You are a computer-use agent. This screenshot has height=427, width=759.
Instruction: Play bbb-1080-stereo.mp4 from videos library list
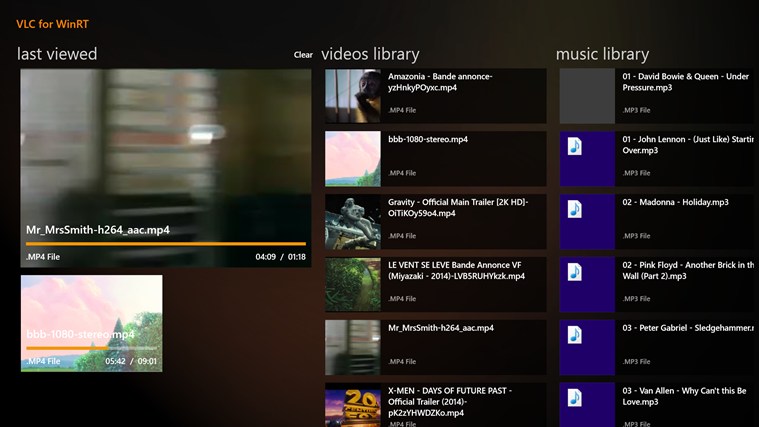[x=436, y=159]
